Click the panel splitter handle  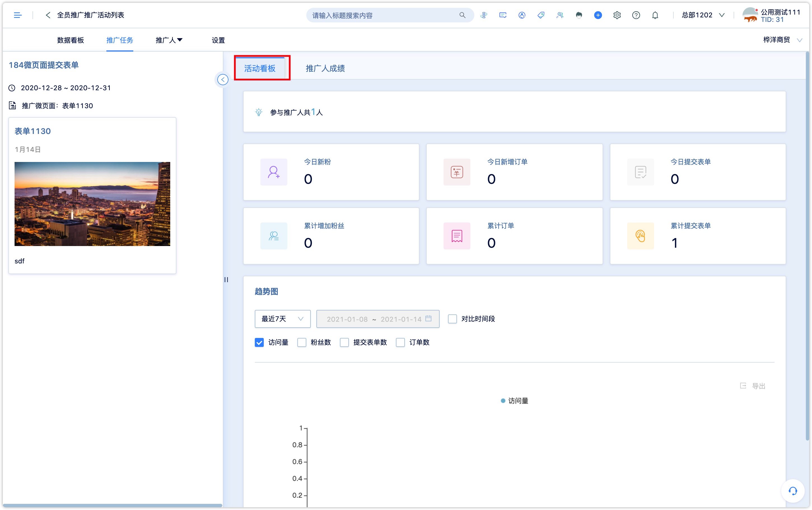(226, 280)
